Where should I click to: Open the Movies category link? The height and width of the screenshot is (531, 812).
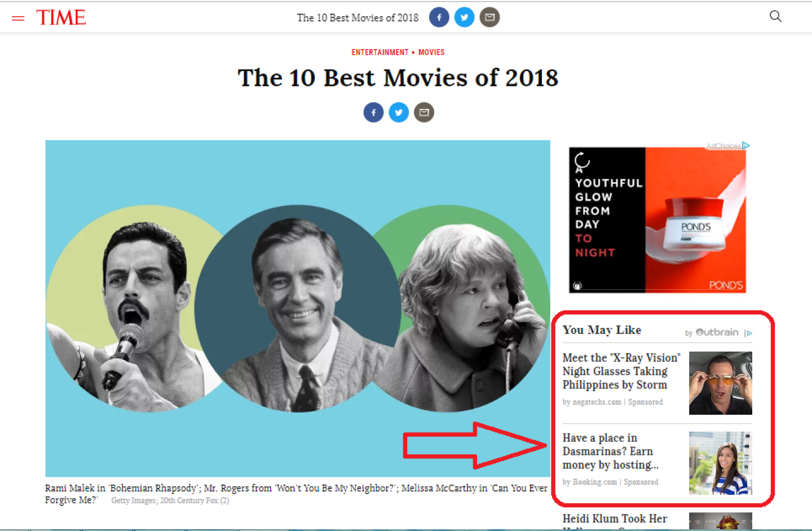(x=431, y=52)
